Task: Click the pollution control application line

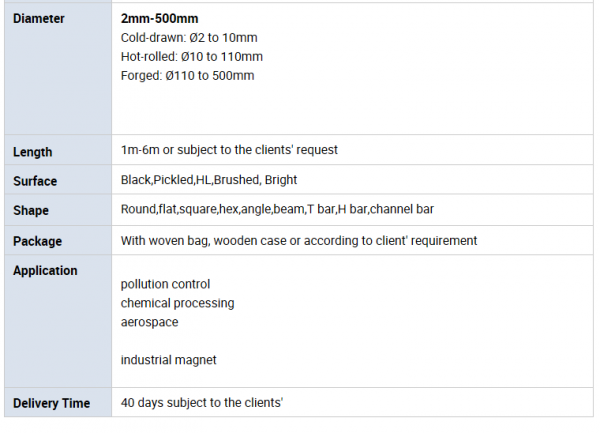Action: point(165,284)
